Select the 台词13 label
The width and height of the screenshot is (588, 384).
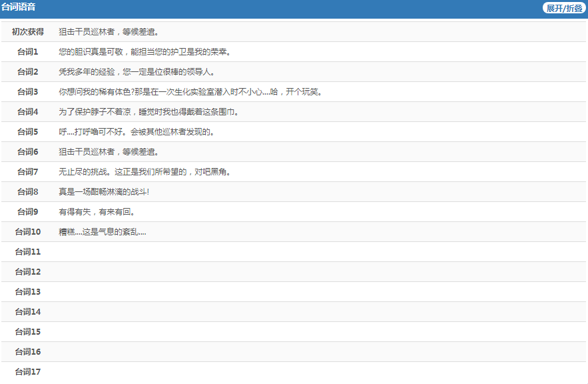click(28, 292)
